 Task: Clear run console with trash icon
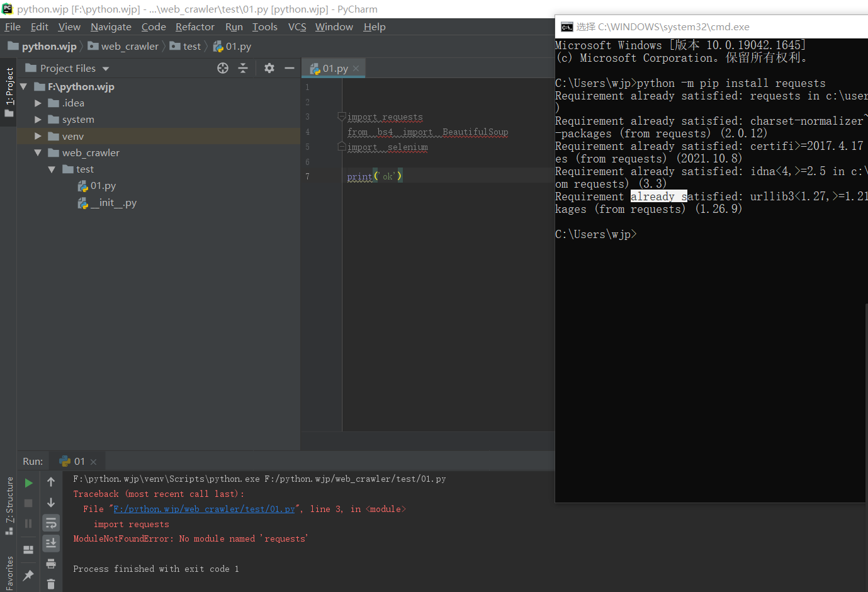(51, 584)
